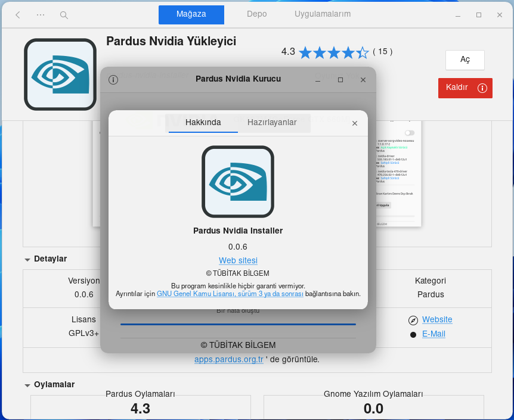Click the blue progress bar in Kurucu window
This screenshot has width=514, height=420.
238,324
